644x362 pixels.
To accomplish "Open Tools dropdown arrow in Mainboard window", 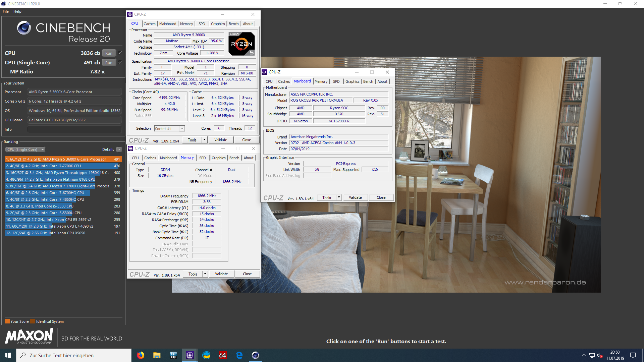I will click(x=339, y=197).
